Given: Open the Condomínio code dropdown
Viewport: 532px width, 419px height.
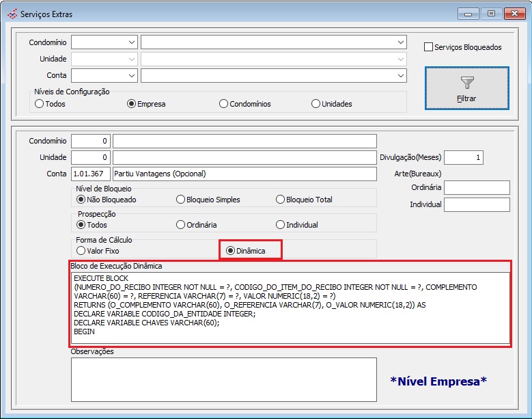Looking at the screenshot, I should point(131,42).
